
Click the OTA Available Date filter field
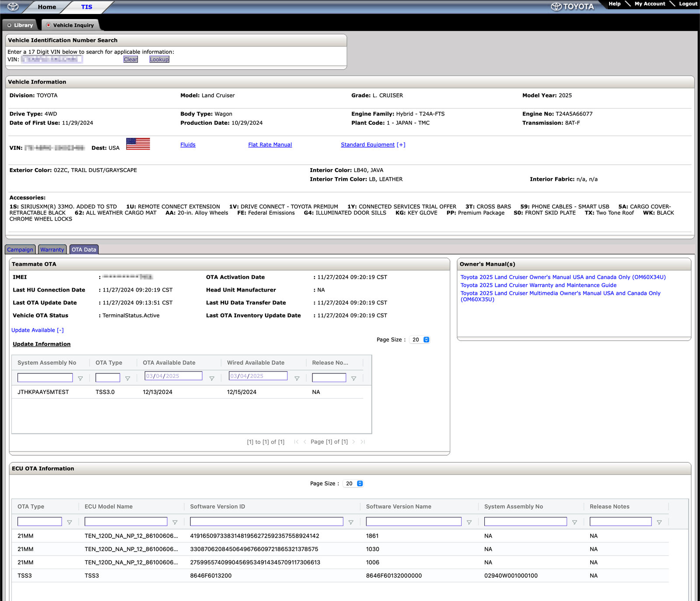(173, 376)
